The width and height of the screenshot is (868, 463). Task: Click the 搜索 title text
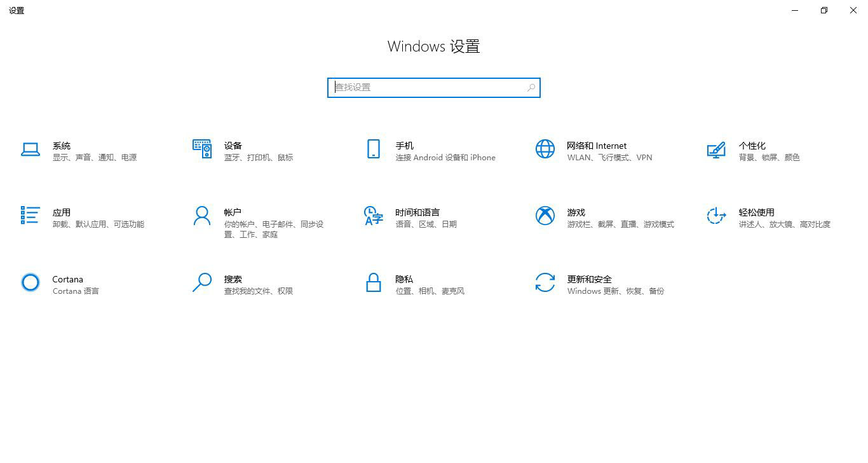(x=233, y=279)
